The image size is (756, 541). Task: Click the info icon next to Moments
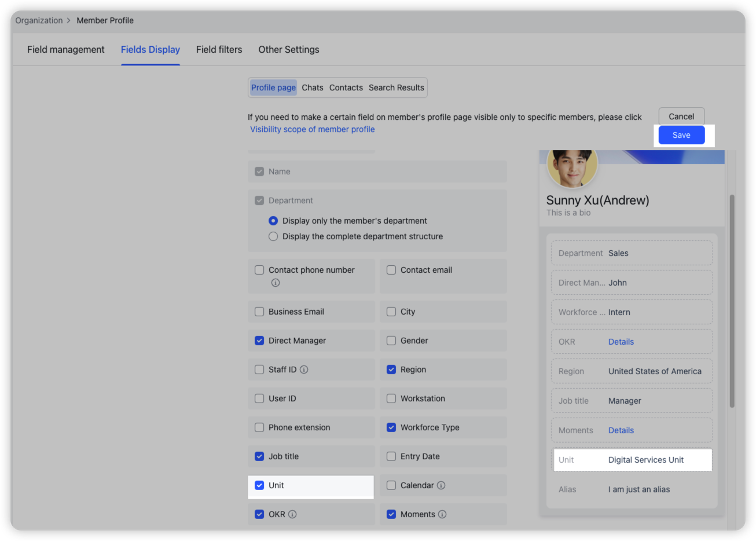pyautogui.click(x=443, y=514)
